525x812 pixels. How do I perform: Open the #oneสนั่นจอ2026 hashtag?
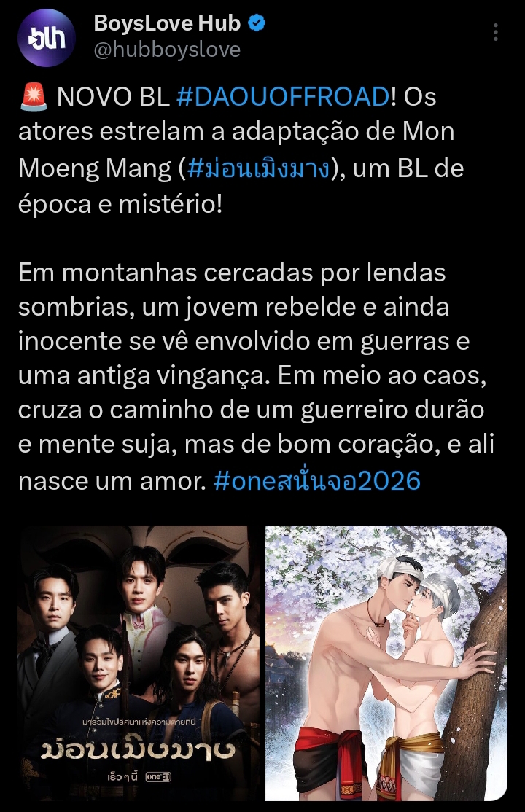point(317,481)
